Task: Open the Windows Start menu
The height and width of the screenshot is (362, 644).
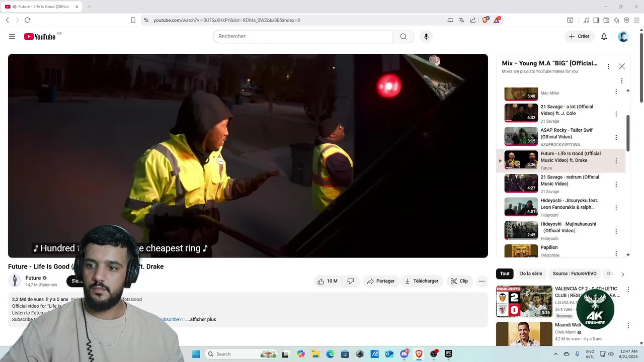Action: pos(196,354)
